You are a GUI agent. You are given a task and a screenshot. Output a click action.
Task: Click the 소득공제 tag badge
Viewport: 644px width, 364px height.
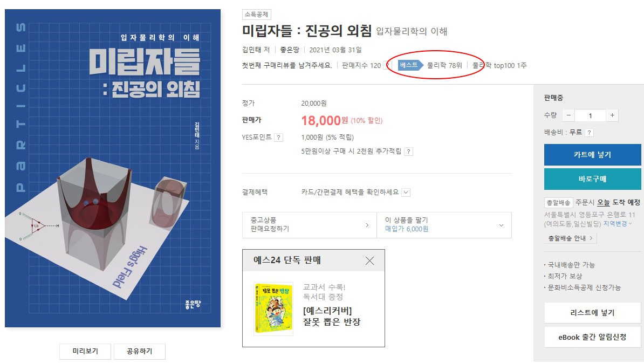(x=256, y=15)
